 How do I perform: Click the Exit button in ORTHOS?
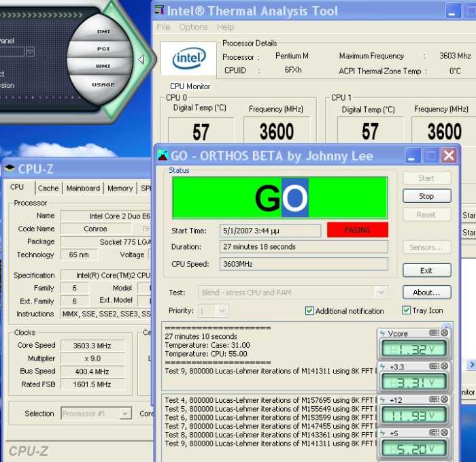pyautogui.click(x=426, y=270)
